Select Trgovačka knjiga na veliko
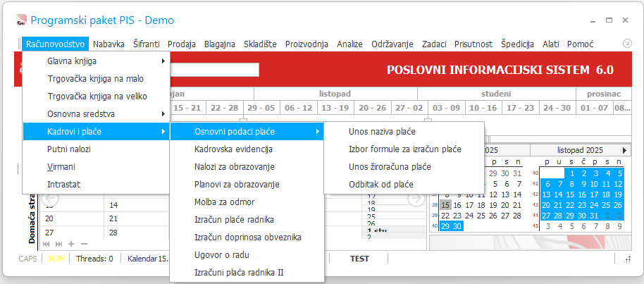 [x=96, y=96]
